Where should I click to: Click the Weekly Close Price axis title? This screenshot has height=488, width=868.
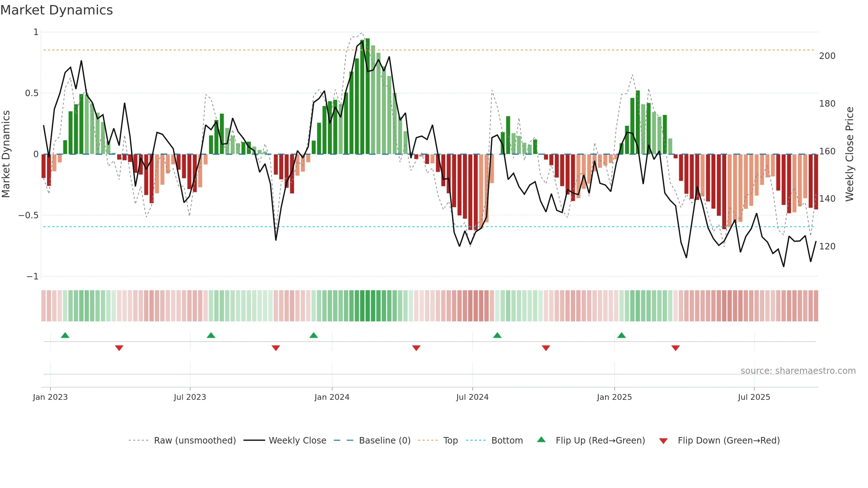click(850, 154)
